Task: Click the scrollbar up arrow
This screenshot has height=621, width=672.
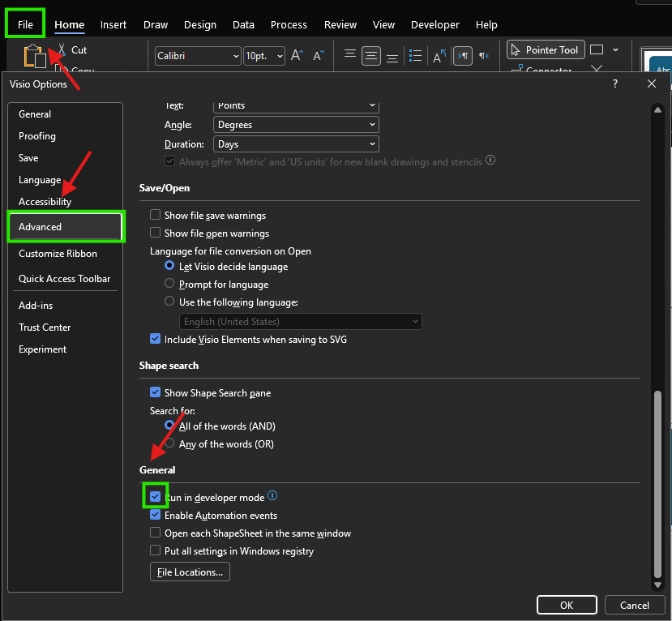Action: click(657, 109)
